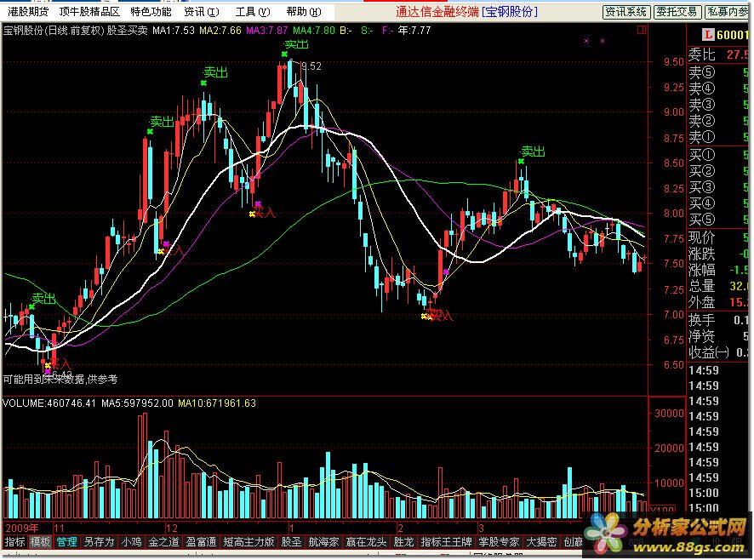The width and height of the screenshot is (754, 560).
Task: Switch to 短高主力版 indicator template
Action: [248, 542]
